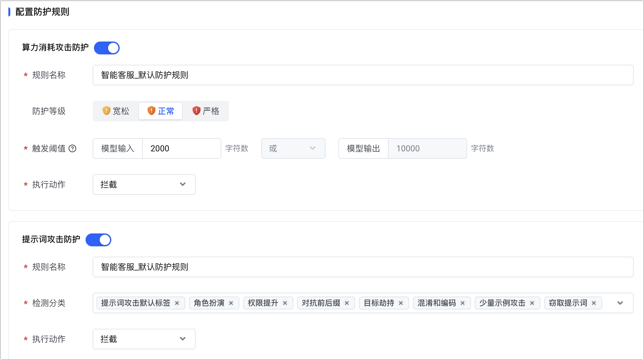Open 执行动作 dropdown under 算力消耗攻击防护
The image size is (644, 360).
tap(144, 185)
